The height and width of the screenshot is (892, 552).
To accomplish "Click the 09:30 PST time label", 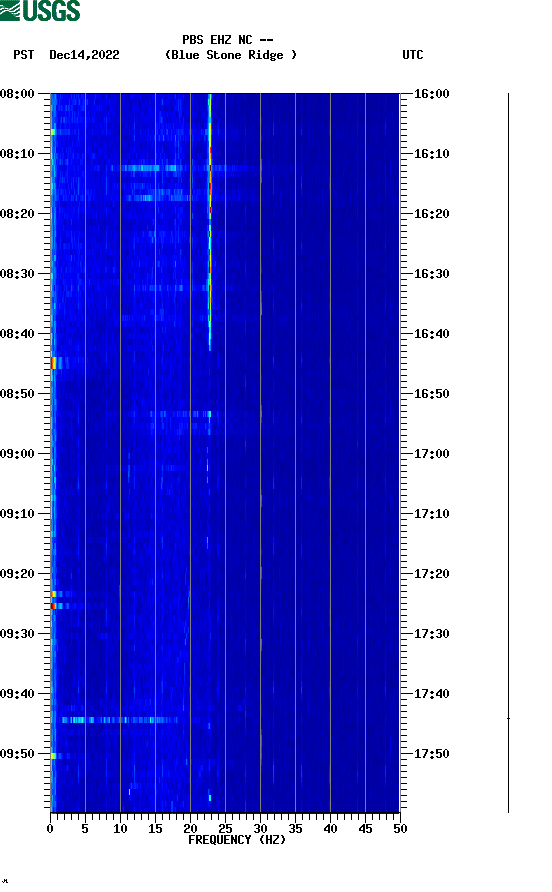I will click(18, 634).
